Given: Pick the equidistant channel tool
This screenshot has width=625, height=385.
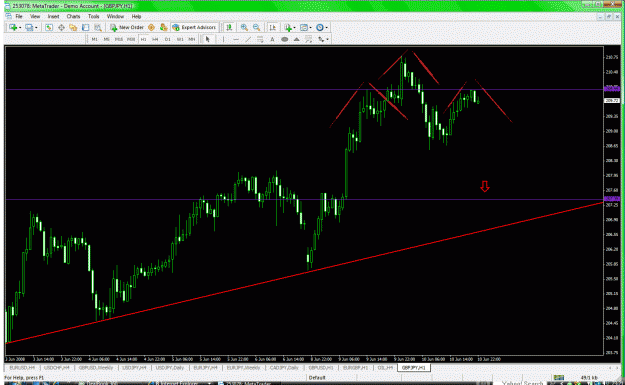Looking at the screenshot, I should pyautogui.click(x=260, y=39).
